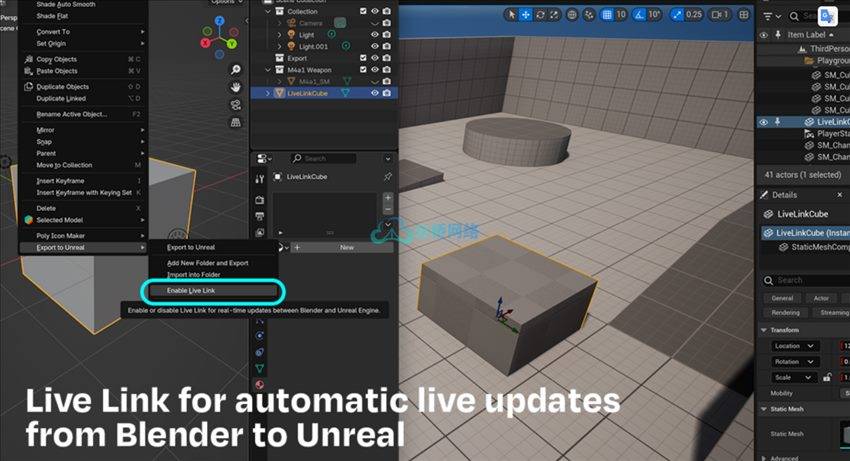
Task: Collapse the Transform section in Details
Action: (764, 330)
